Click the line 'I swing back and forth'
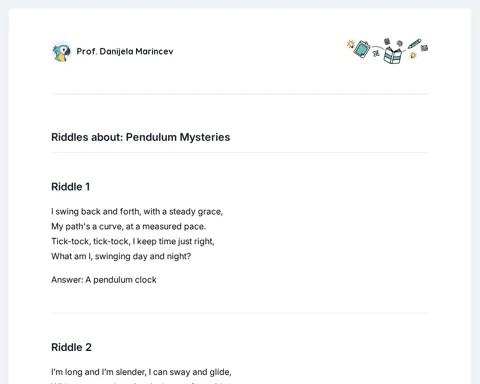This screenshot has height=384, width=480. pos(137,212)
